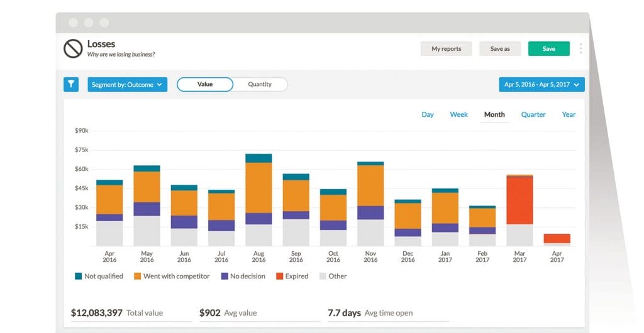Select the Day interval tab
644x333 pixels.
[x=428, y=114]
